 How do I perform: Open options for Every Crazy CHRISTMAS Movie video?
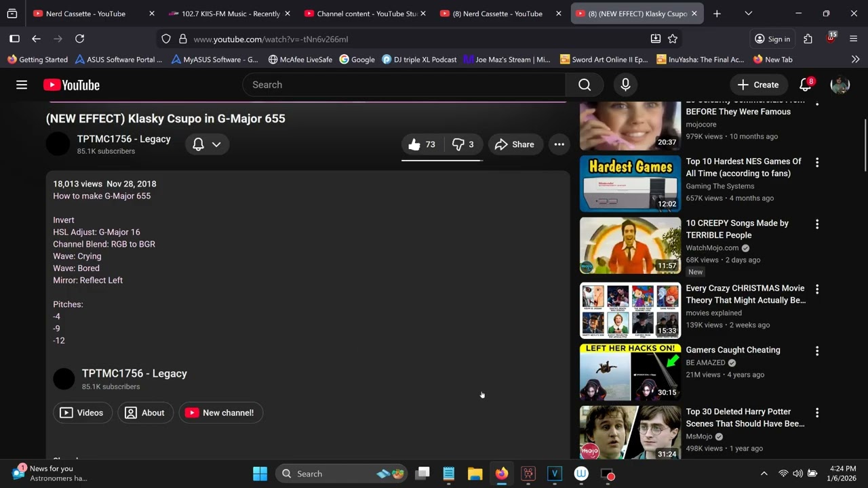pyautogui.click(x=817, y=289)
